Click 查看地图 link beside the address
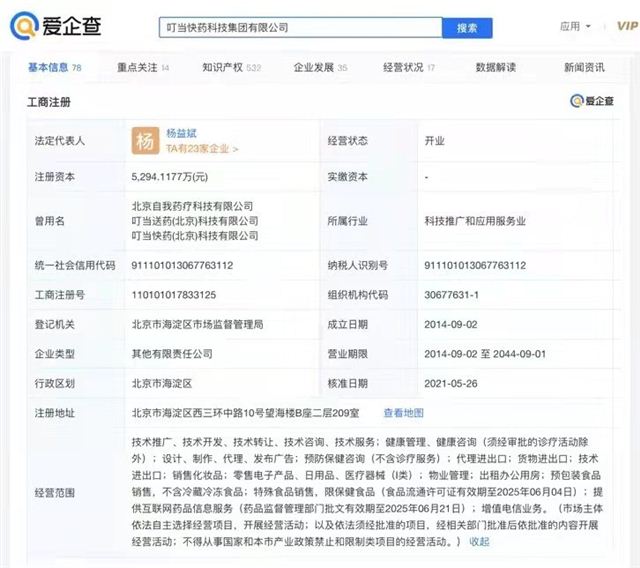The width and height of the screenshot is (640, 568). coord(403,413)
